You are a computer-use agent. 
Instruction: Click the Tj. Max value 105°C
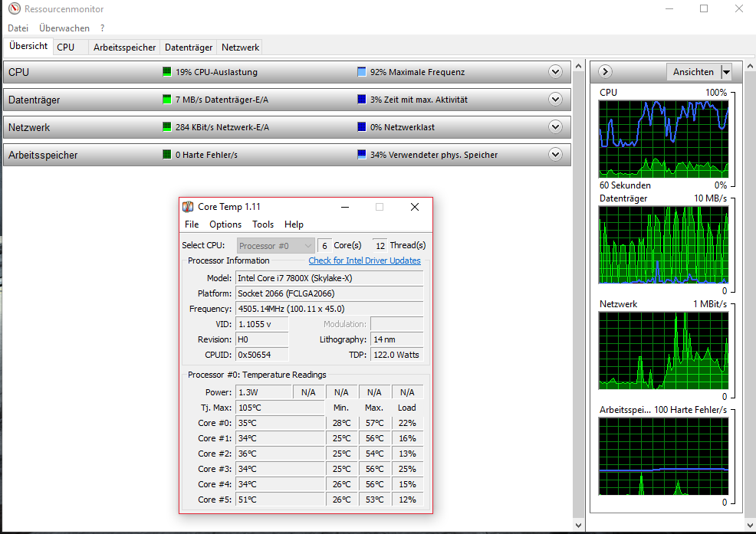[280, 408]
